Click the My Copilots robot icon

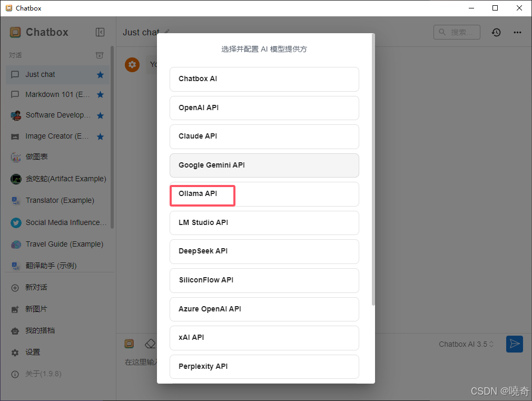[x=15, y=331]
